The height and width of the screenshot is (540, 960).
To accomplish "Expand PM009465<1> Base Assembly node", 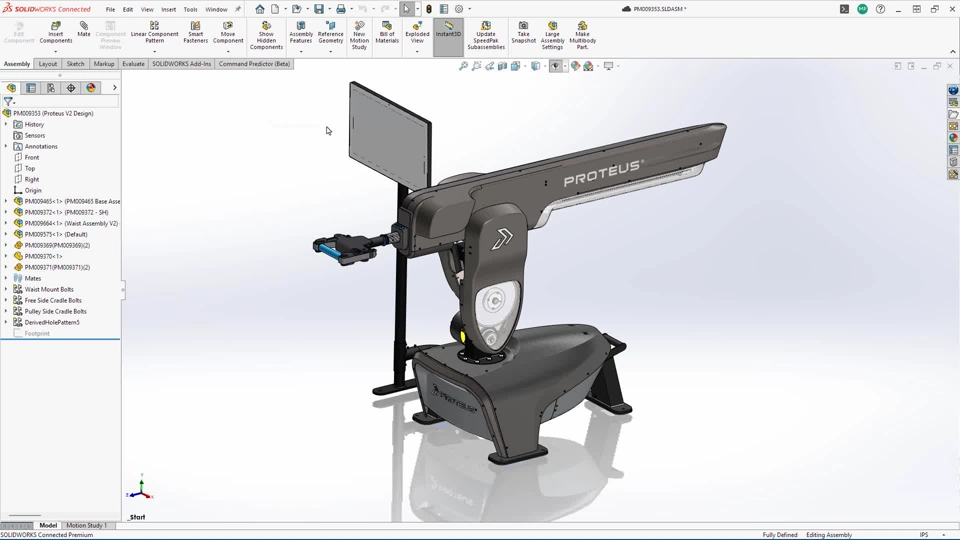I will [6, 201].
